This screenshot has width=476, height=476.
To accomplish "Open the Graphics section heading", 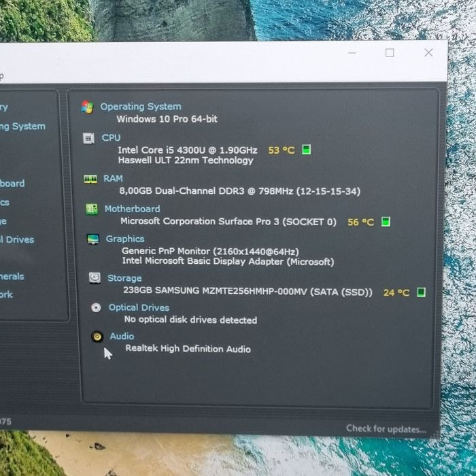I will (125, 239).
